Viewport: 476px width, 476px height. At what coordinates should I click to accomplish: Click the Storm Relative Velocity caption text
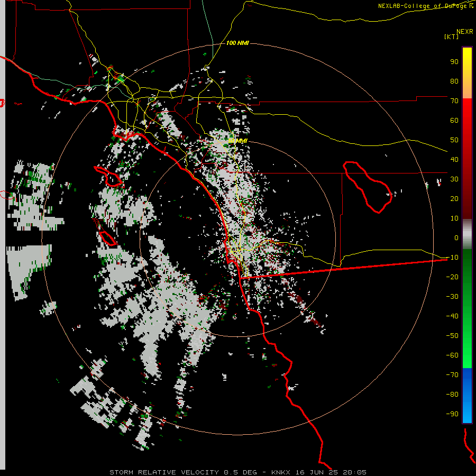(x=237, y=472)
